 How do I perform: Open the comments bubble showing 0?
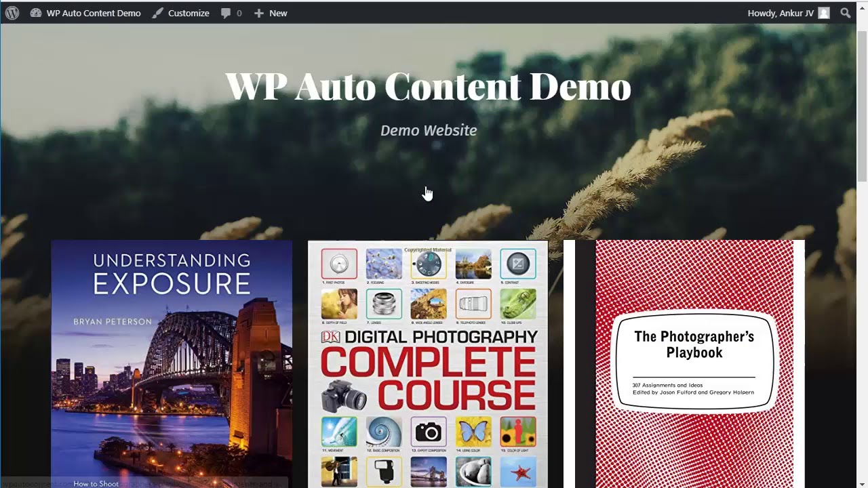(231, 13)
